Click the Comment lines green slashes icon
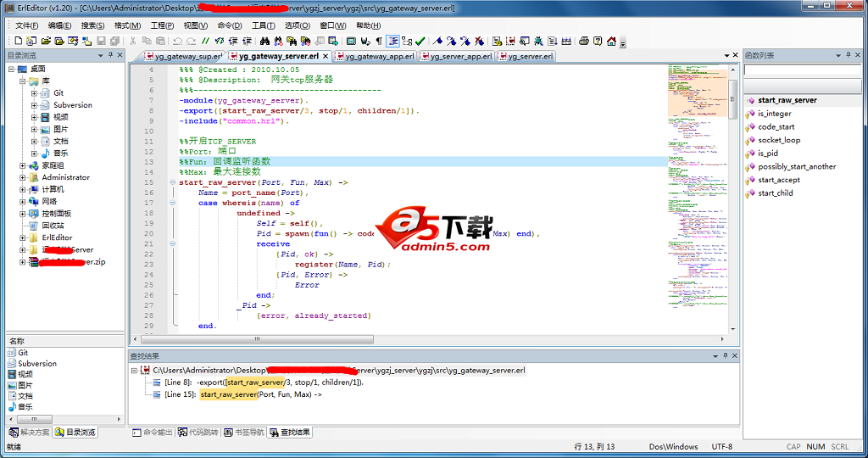This screenshot has height=458, width=868. pyautogui.click(x=205, y=41)
